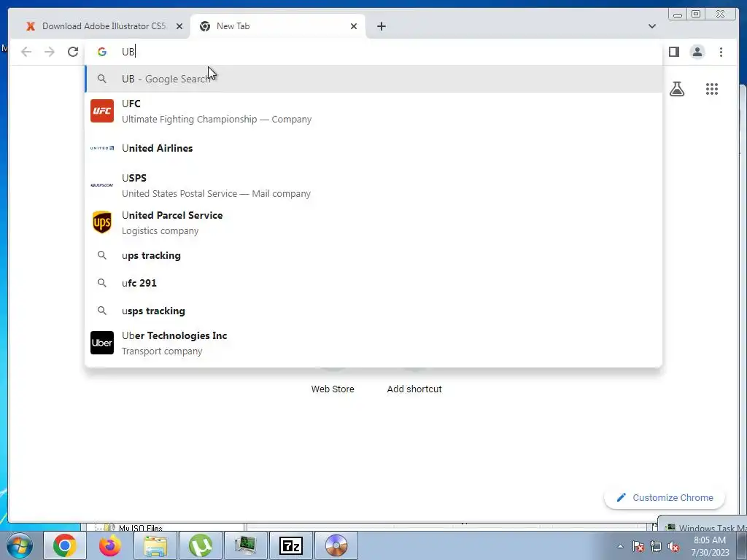This screenshot has height=560, width=747.
Task: Close the New Tab tab
Action: point(354,26)
